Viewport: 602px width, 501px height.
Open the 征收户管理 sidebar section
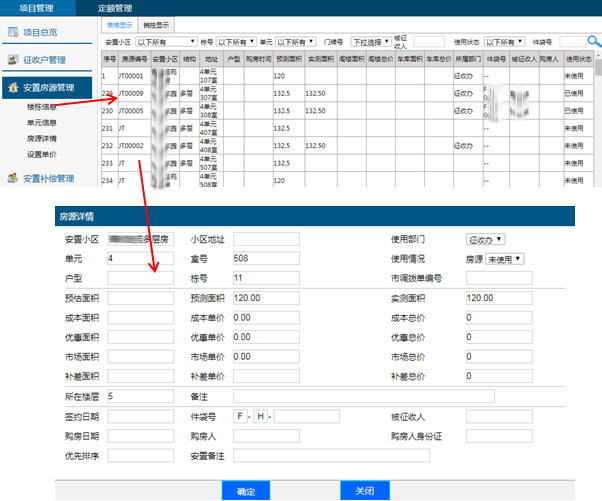[x=47, y=60]
